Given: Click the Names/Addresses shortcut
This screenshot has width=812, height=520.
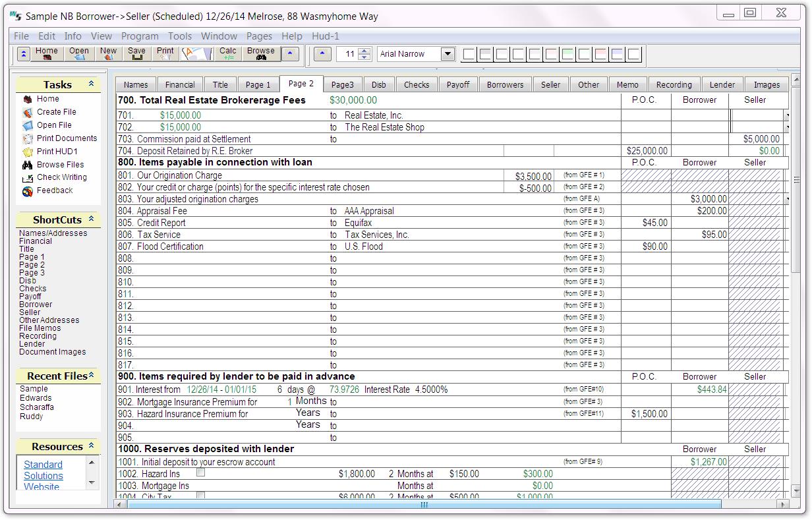Looking at the screenshot, I should pyautogui.click(x=53, y=233).
